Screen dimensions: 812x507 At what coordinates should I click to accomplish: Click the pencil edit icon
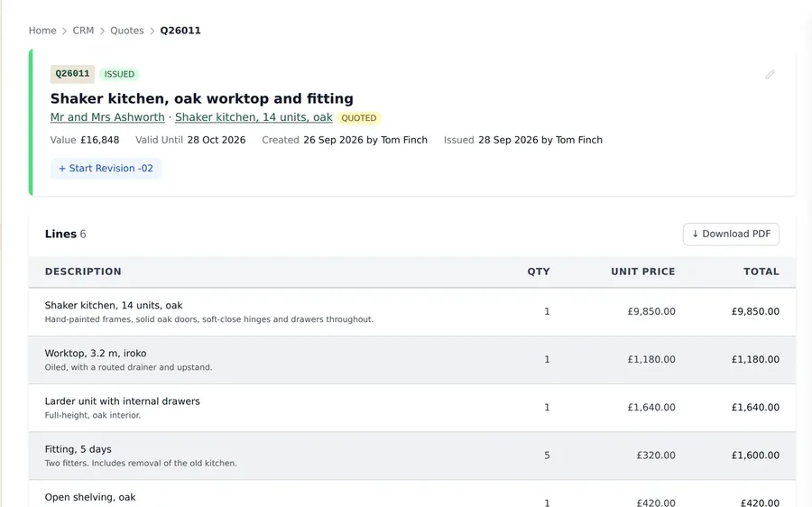click(770, 75)
